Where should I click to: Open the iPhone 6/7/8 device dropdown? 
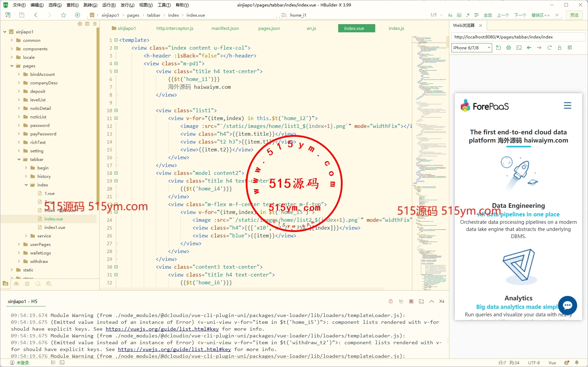471,48
